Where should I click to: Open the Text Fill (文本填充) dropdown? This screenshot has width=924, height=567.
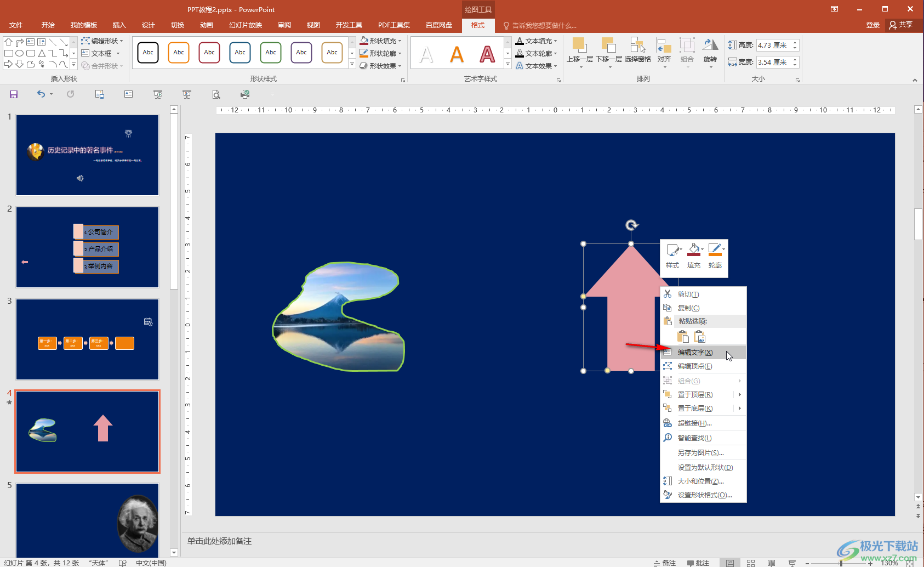pos(537,41)
